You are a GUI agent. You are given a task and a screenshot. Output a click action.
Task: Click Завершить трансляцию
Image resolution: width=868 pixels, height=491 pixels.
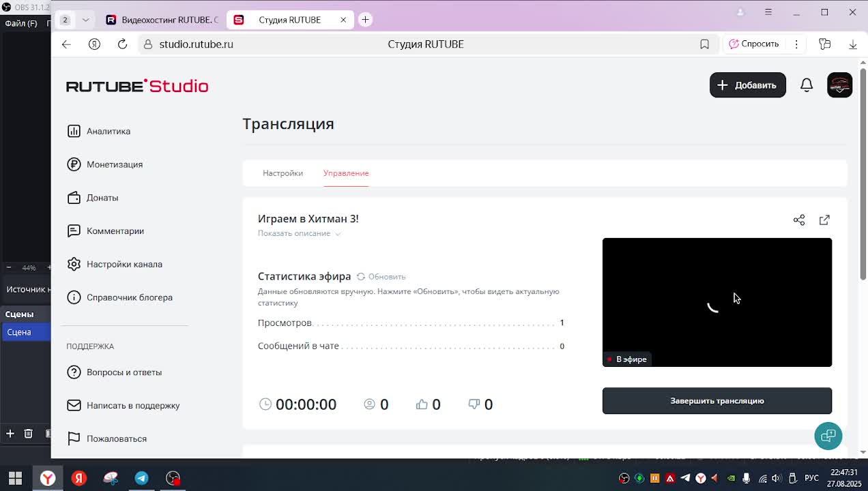(717, 401)
